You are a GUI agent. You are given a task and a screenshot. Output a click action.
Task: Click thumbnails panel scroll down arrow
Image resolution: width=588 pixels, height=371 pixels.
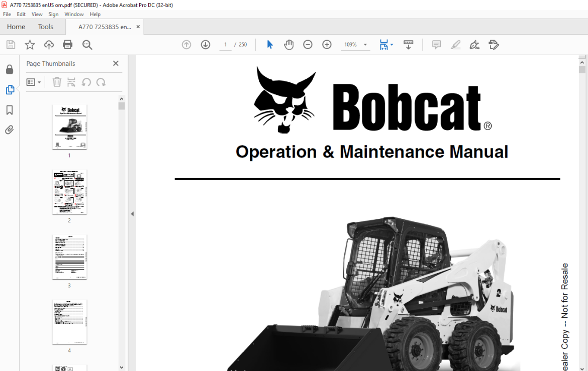122,367
